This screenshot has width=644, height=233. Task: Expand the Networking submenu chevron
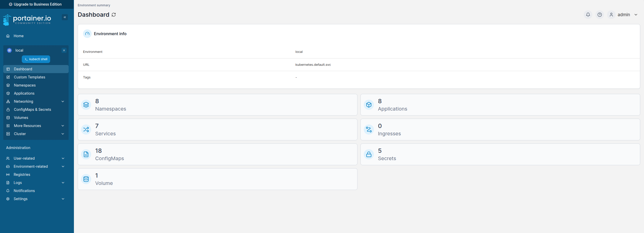(63, 101)
